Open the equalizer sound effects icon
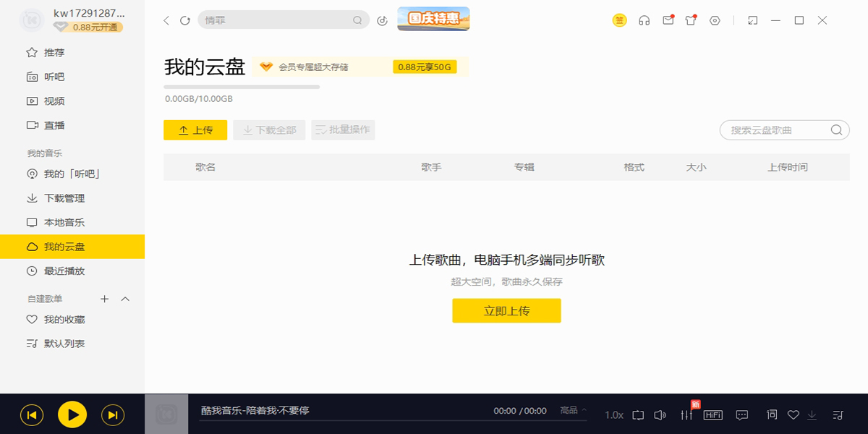 tap(686, 415)
